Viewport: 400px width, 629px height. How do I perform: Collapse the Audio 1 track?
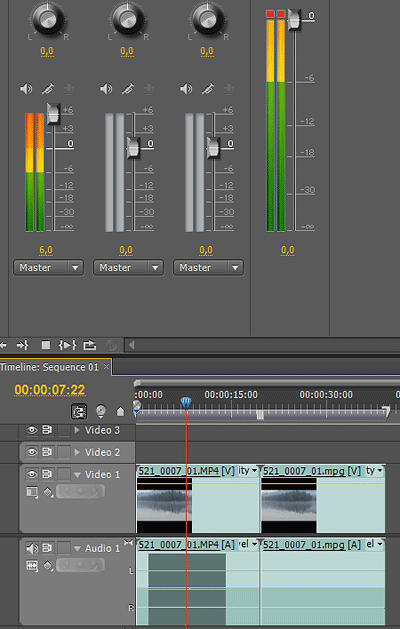pyautogui.click(x=77, y=548)
